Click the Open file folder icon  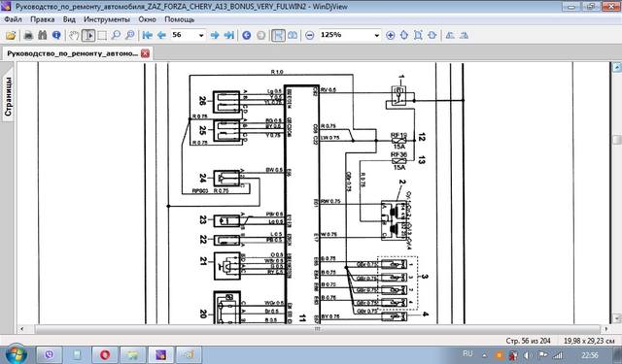(11, 35)
